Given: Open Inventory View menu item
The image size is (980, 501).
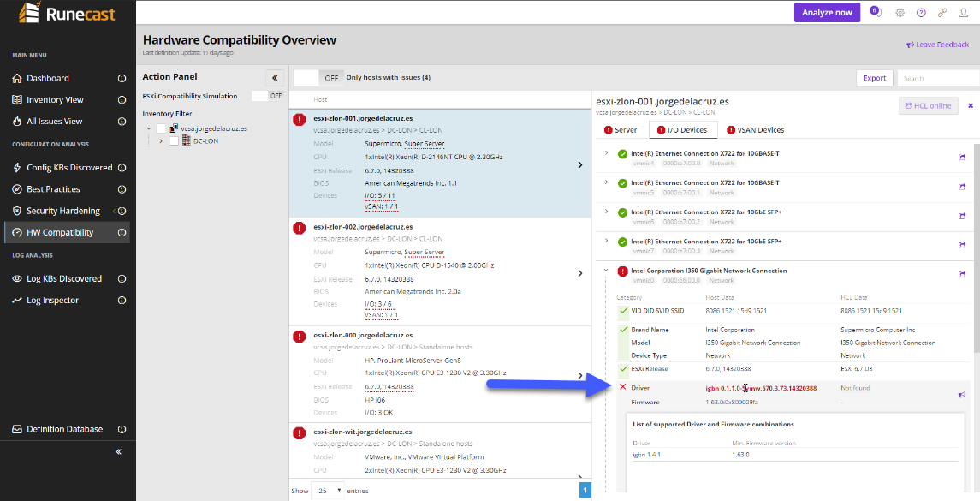Looking at the screenshot, I should pyautogui.click(x=55, y=99).
